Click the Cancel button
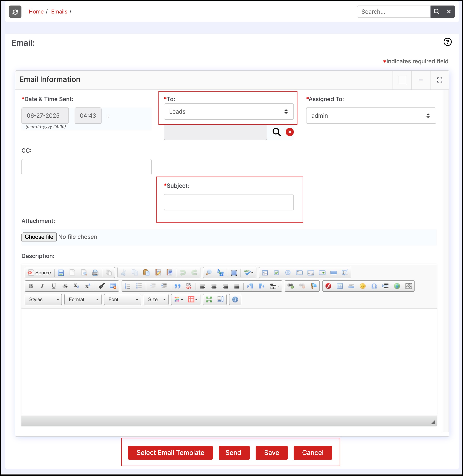463x476 pixels. click(x=313, y=453)
